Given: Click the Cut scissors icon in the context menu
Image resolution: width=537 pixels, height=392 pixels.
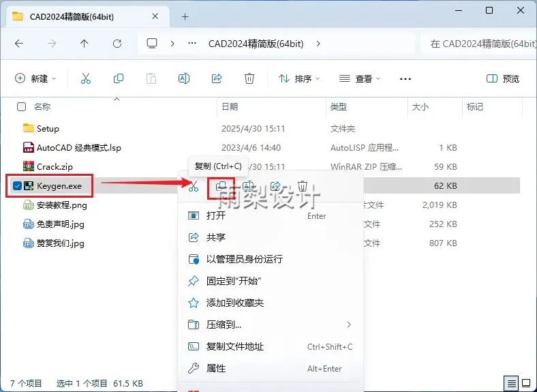Looking at the screenshot, I should pos(194,186).
